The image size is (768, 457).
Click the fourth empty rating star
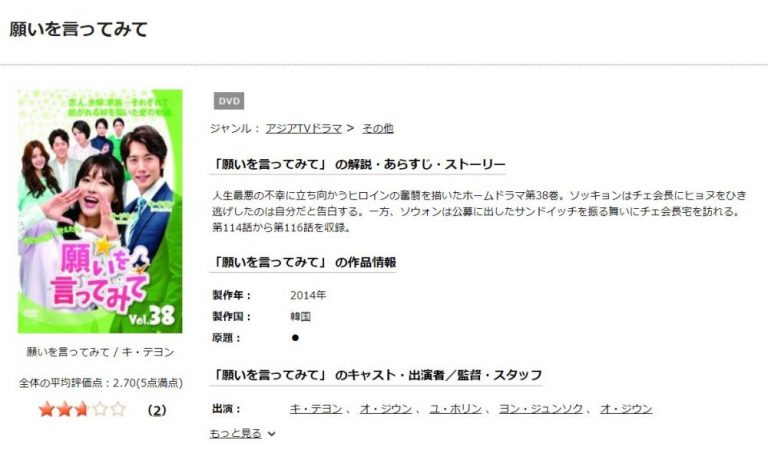pyautogui.click(x=99, y=409)
